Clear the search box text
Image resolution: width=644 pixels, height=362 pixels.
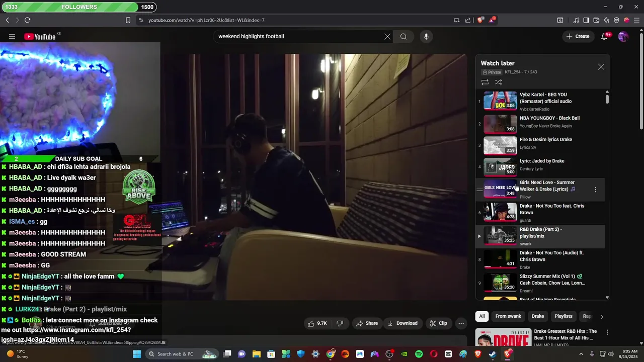pyautogui.click(x=387, y=36)
